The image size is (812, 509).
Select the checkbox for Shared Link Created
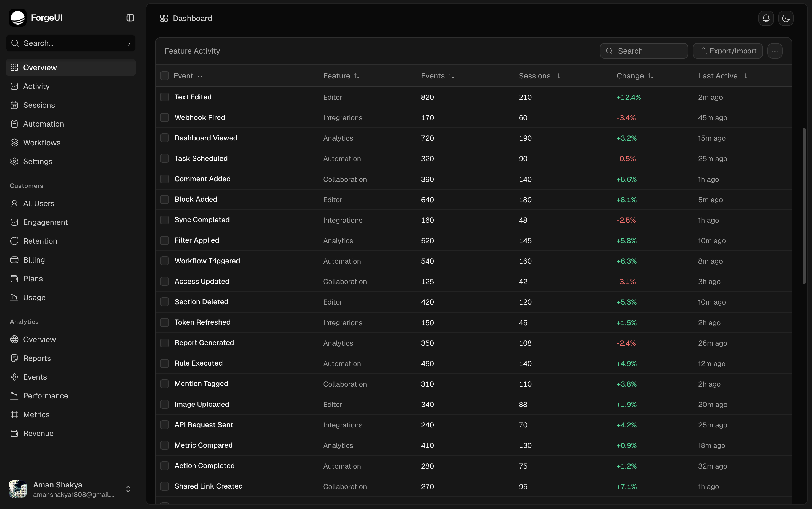[x=165, y=486]
